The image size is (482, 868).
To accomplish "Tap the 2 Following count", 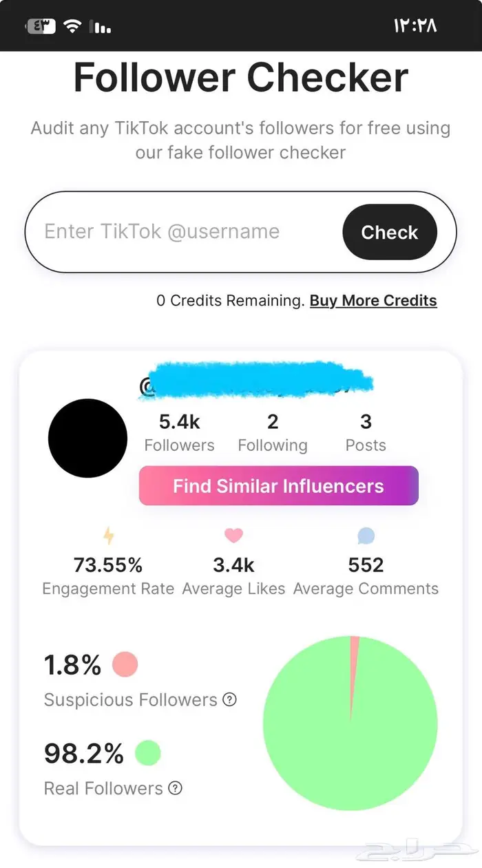I will click(x=273, y=432).
